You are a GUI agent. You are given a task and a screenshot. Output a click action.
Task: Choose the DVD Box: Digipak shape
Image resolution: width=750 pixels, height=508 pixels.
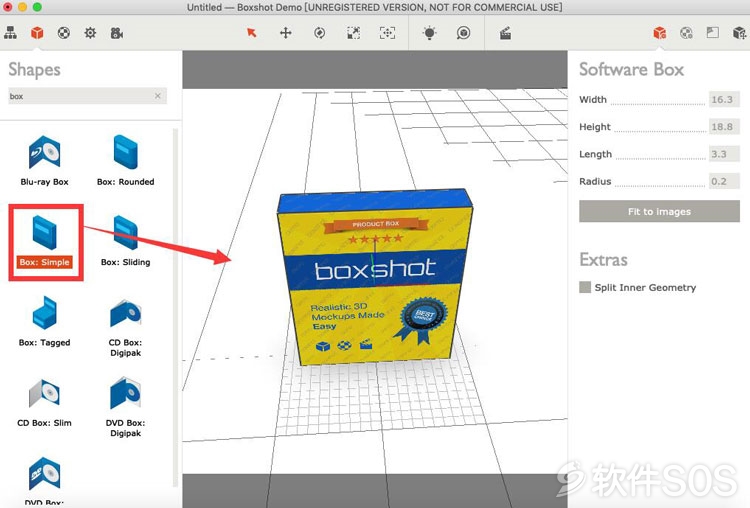pyautogui.click(x=125, y=408)
